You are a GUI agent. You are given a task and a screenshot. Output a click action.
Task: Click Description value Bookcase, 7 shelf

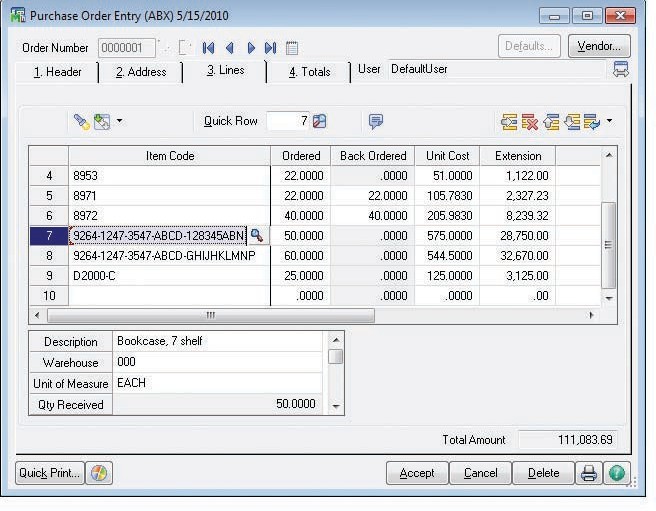[218, 341]
